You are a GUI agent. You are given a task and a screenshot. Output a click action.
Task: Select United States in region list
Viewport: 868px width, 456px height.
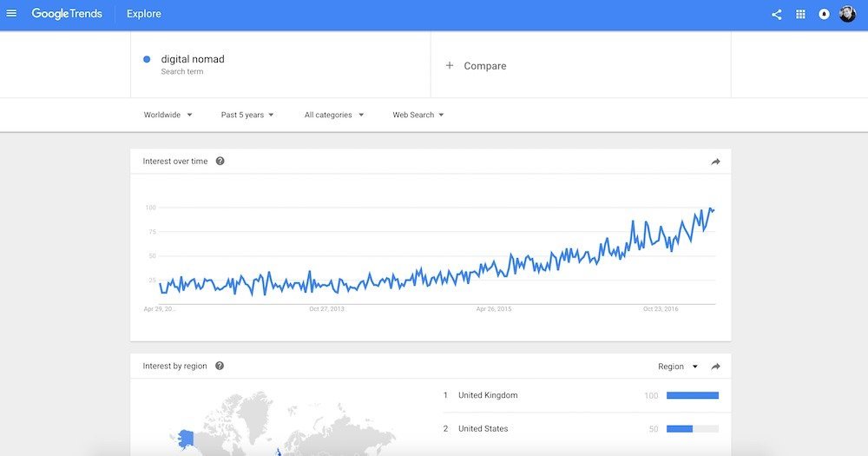[x=581, y=428]
